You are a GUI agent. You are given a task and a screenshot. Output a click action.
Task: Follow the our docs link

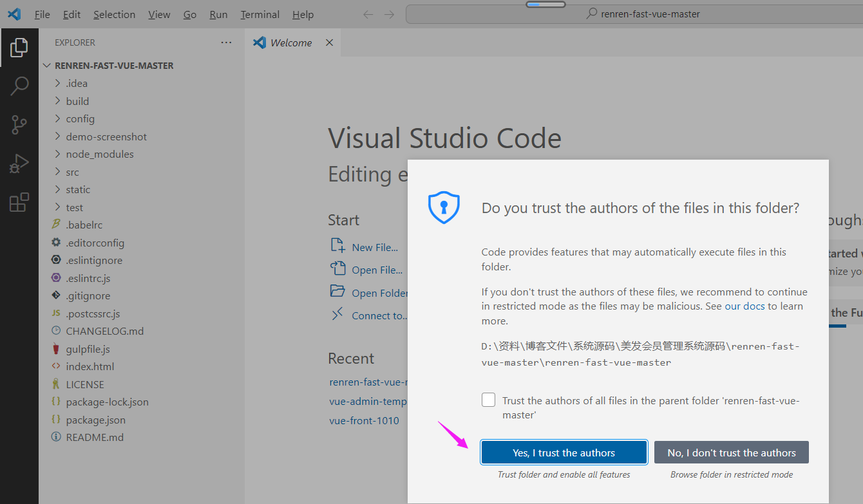744,306
